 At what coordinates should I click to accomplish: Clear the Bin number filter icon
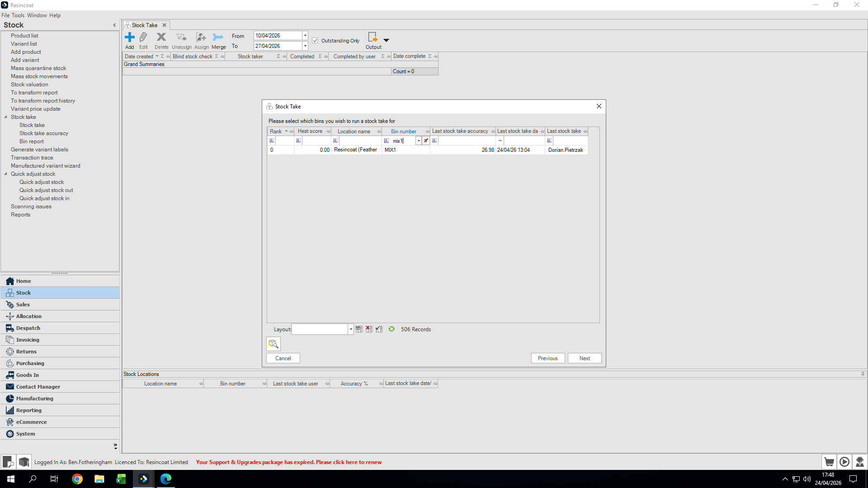click(426, 141)
